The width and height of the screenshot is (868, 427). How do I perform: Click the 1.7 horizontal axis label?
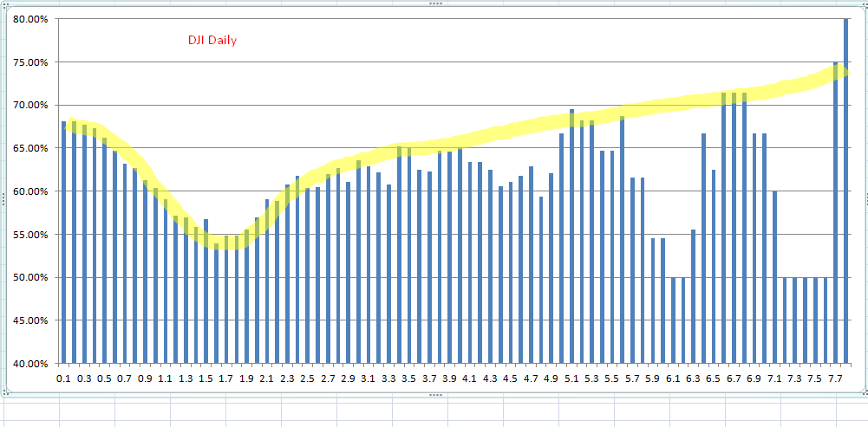pos(226,378)
